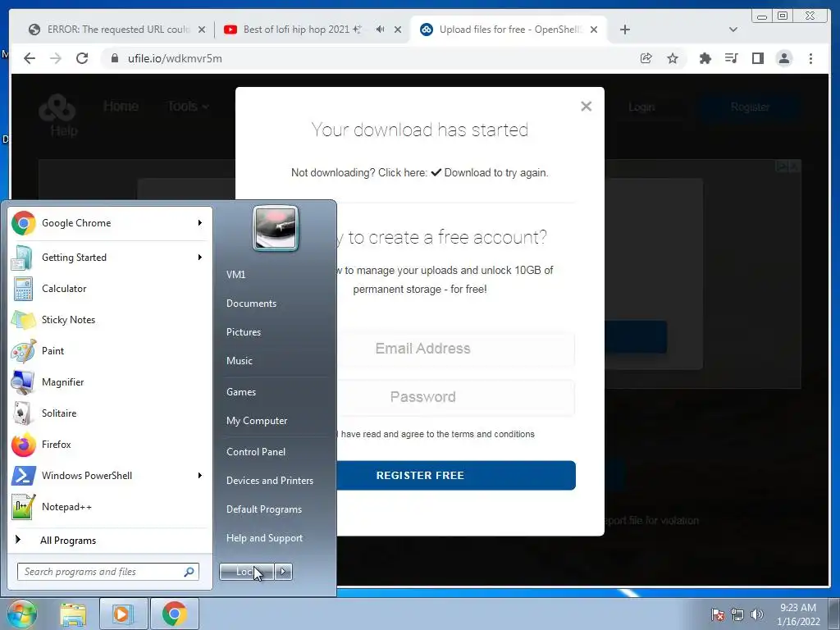
Task: Open Chrome extensions puzzle icon
Action: pos(705,58)
